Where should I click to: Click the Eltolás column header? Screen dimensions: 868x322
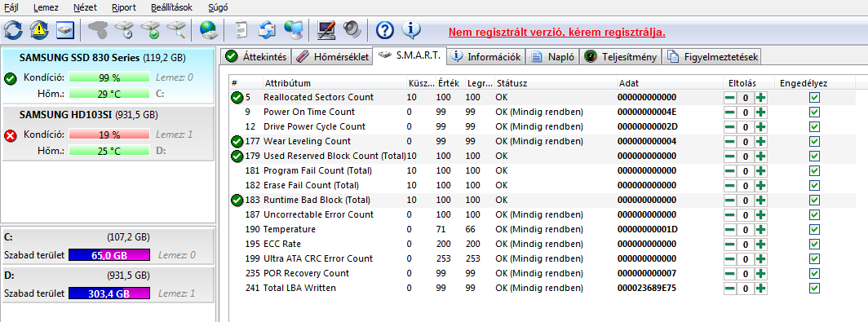pos(748,83)
